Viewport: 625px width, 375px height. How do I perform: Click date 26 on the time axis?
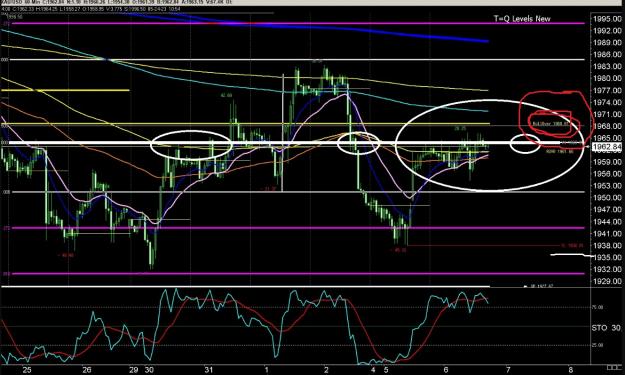[x=87, y=370]
